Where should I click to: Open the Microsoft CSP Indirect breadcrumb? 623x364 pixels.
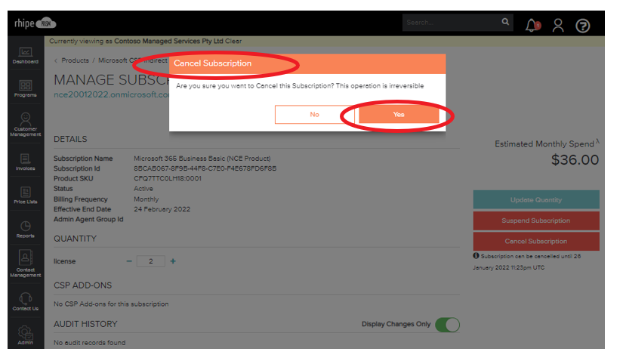pyautogui.click(x=133, y=60)
